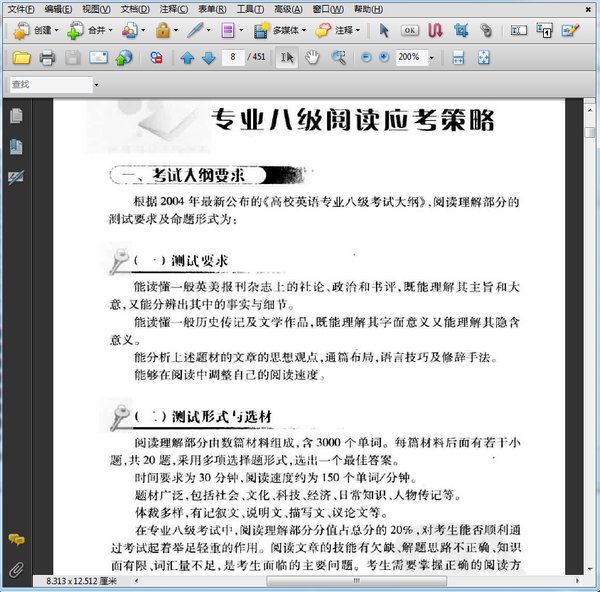Click the email envelope icon
Screen dimensions: 600x592
[98, 58]
